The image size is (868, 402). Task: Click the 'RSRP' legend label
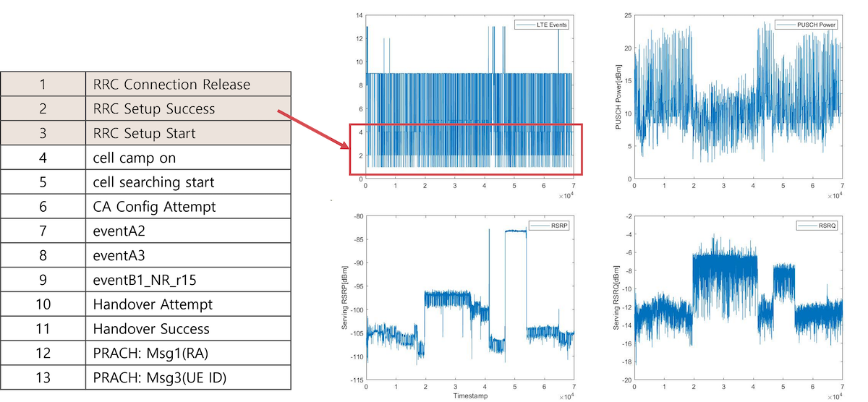pyautogui.click(x=558, y=226)
